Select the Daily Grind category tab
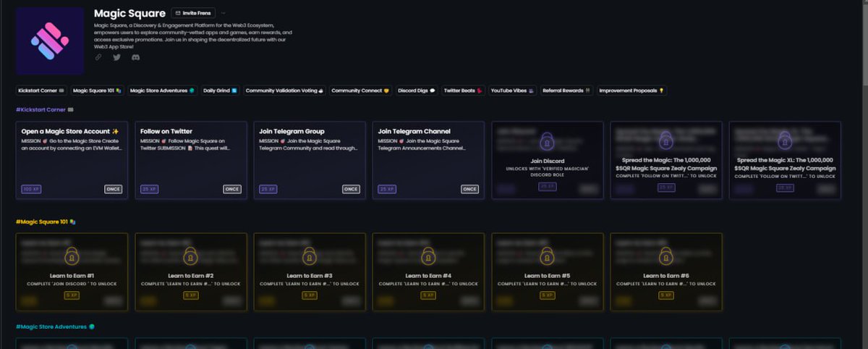Image resolution: width=868 pixels, height=349 pixels. [220, 91]
